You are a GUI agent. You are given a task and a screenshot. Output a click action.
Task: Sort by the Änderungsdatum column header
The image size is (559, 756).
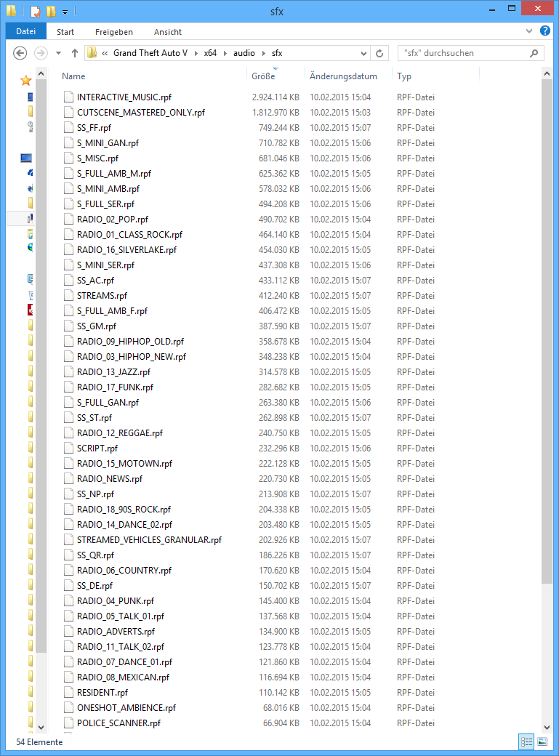pyautogui.click(x=343, y=76)
